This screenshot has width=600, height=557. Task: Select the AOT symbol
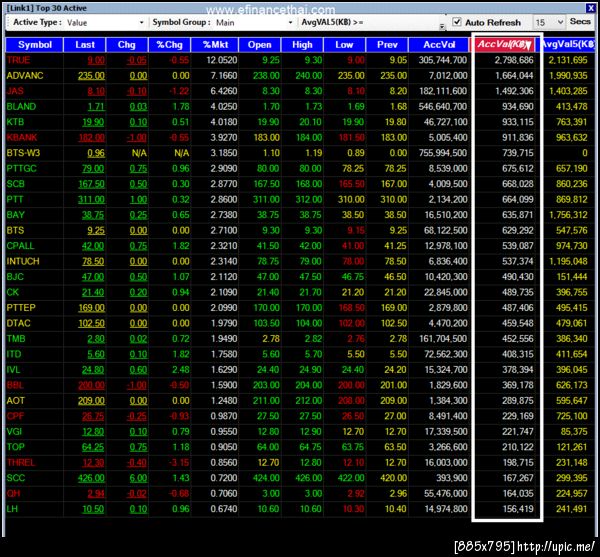coord(16,401)
